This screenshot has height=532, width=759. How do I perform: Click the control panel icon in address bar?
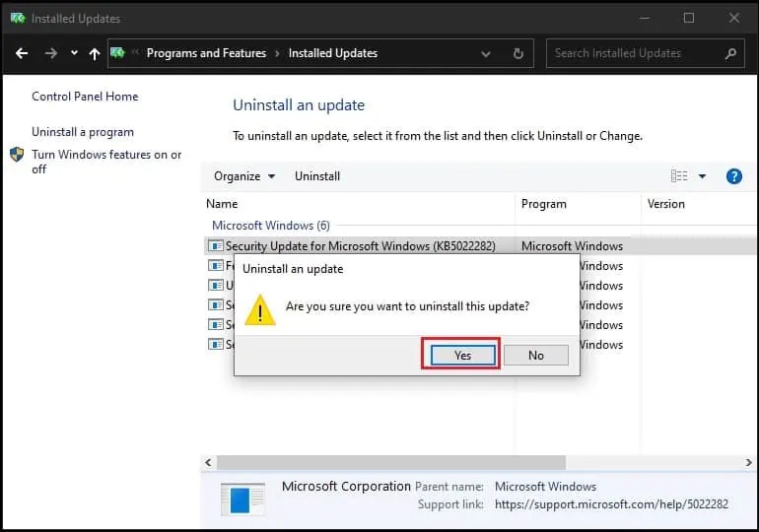pos(117,53)
